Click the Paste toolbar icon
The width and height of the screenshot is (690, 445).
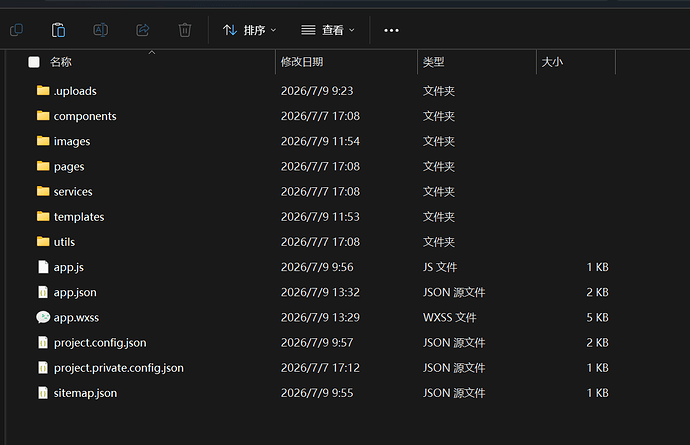(58, 30)
